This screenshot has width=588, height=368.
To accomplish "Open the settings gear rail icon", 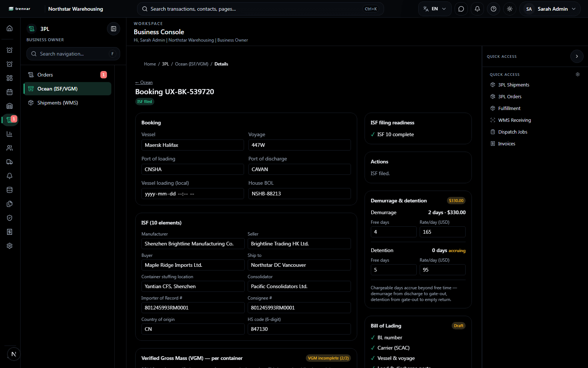I will click(x=10, y=246).
